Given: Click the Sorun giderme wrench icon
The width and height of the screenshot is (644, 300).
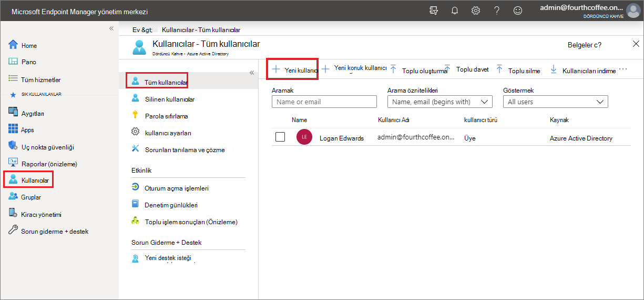Looking at the screenshot, I should [x=14, y=231].
